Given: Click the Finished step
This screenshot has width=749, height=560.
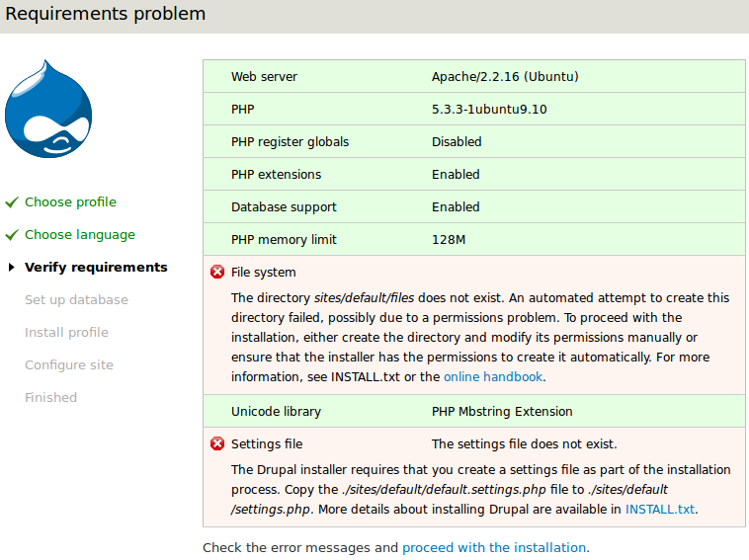Looking at the screenshot, I should 50,398.
